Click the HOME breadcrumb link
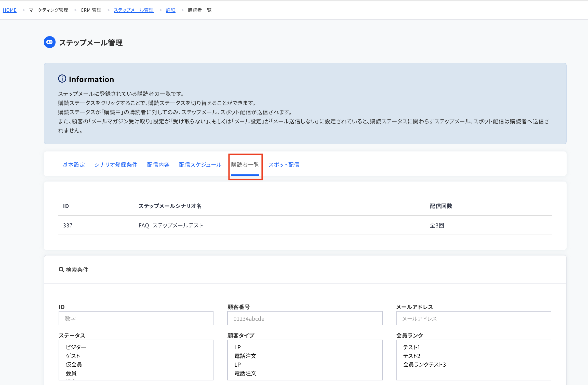The height and width of the screenshot is (385, 588). click(x=10, y=10)
